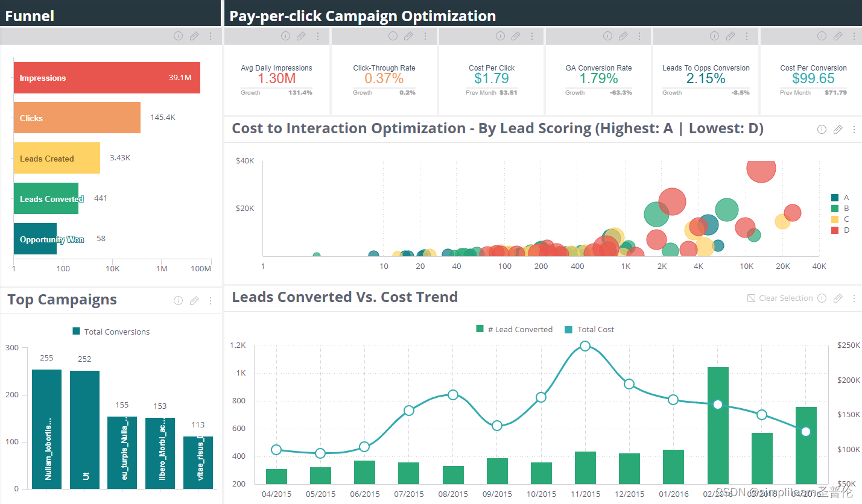Select the Clicks funnel bar
Screen dimensions: 862x504
point(77,118)
